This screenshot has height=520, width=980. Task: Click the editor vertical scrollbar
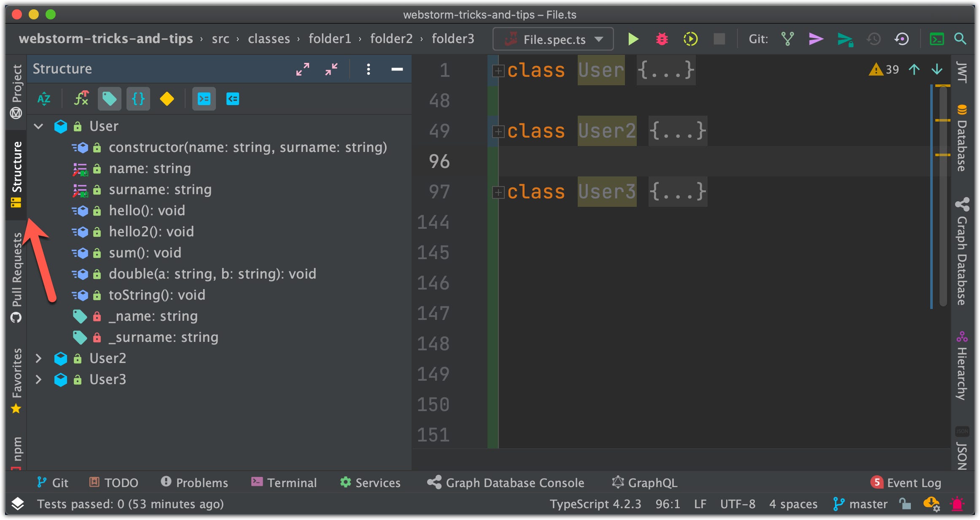point(944,194)
